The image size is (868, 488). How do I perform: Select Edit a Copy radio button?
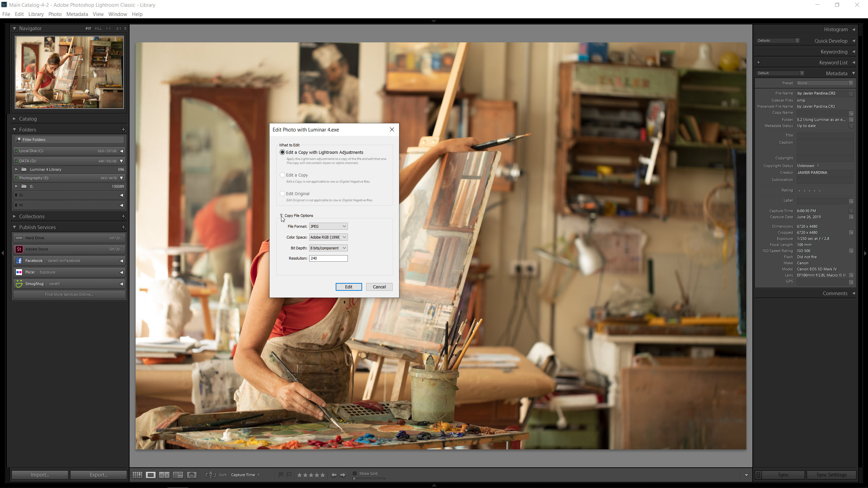click(x=282, y=175)
